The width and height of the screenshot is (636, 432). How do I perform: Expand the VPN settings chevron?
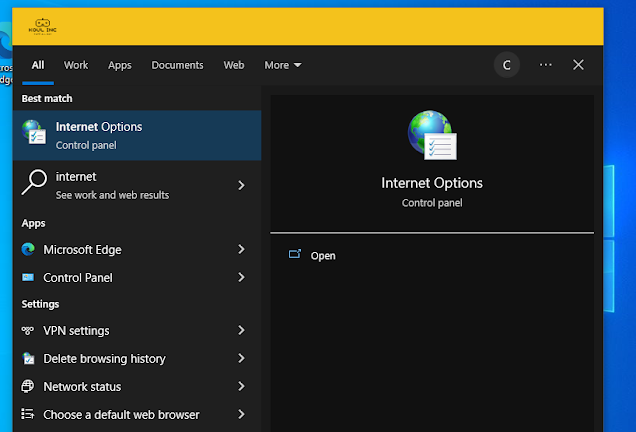point(241,330)
